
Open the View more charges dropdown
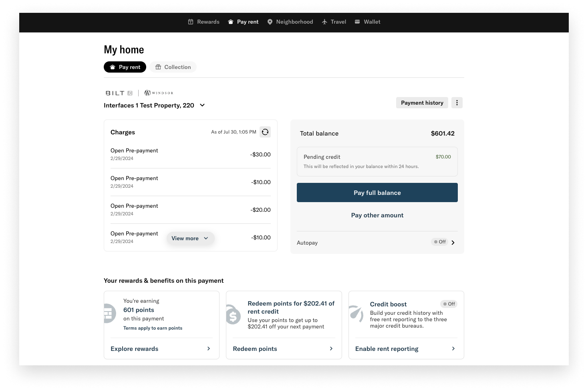click(190, 238)
